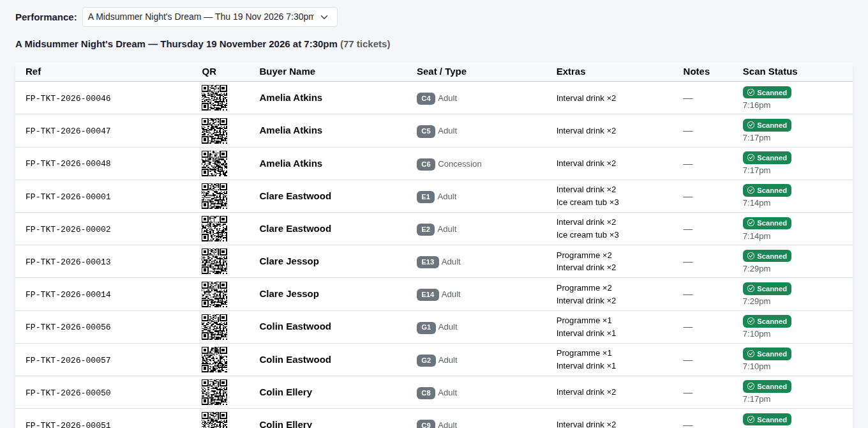Click QR code for ticket FP-TKT-2026-00013
The width and height of the screenshot is (868, 428).
pos(214,261)
